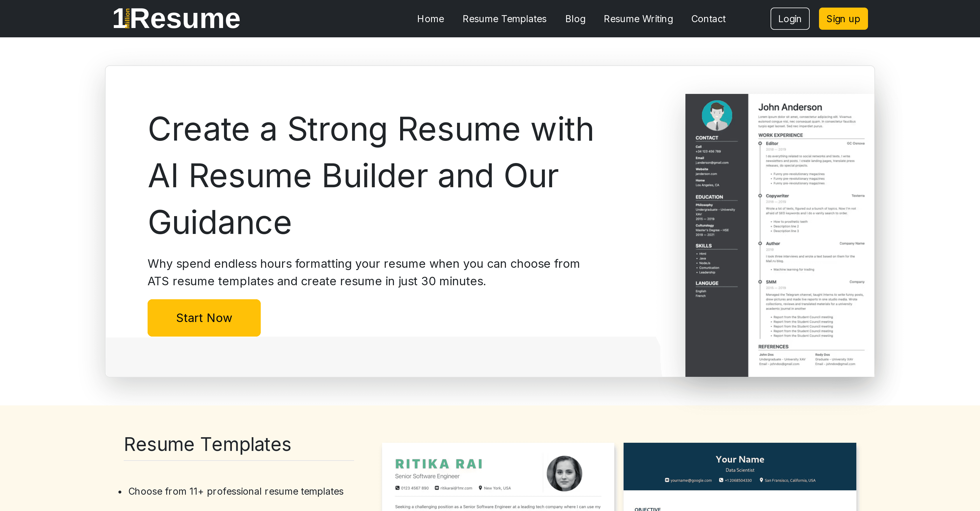
Task: Click the email icon beside yourname@google.com
Action: point(667,480)
